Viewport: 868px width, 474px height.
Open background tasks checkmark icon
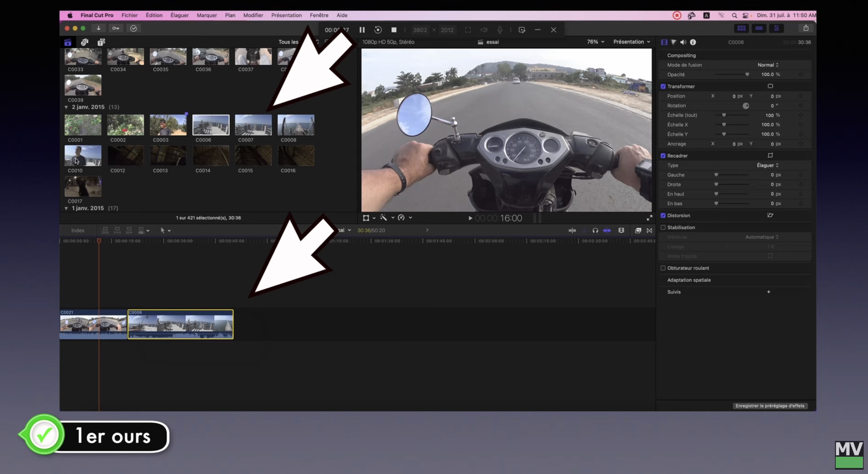pyautogui.click(x=134, y=28)
